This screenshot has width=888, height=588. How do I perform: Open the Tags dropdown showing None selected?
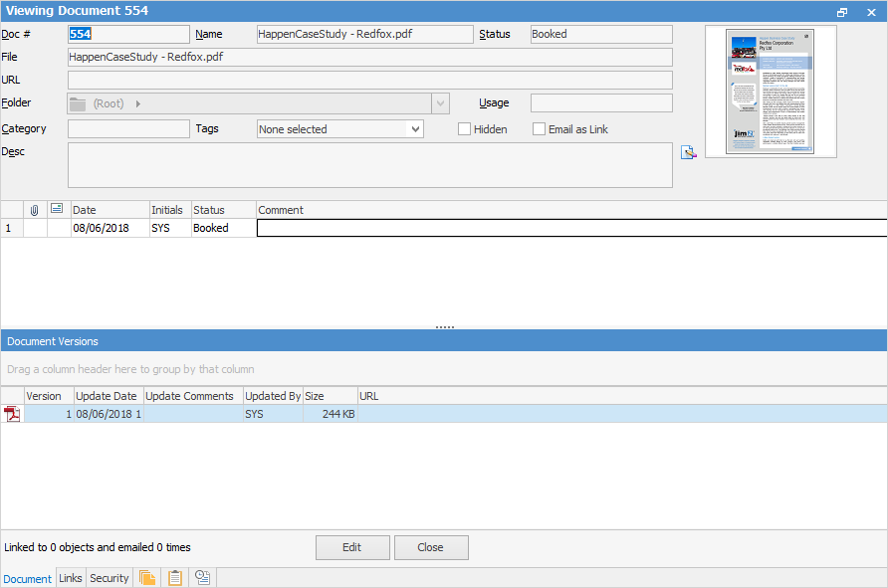point(339,128)
